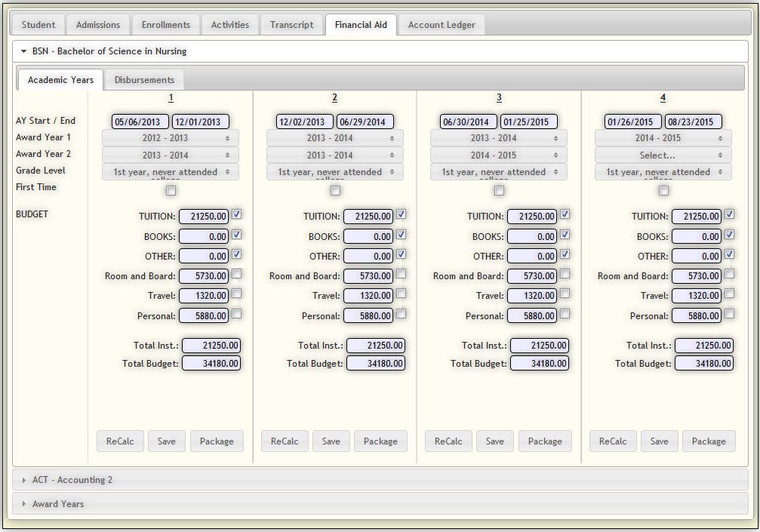Select the Financial Aid tab
This screenshot has width=760, height=532.
pos(361,25)
